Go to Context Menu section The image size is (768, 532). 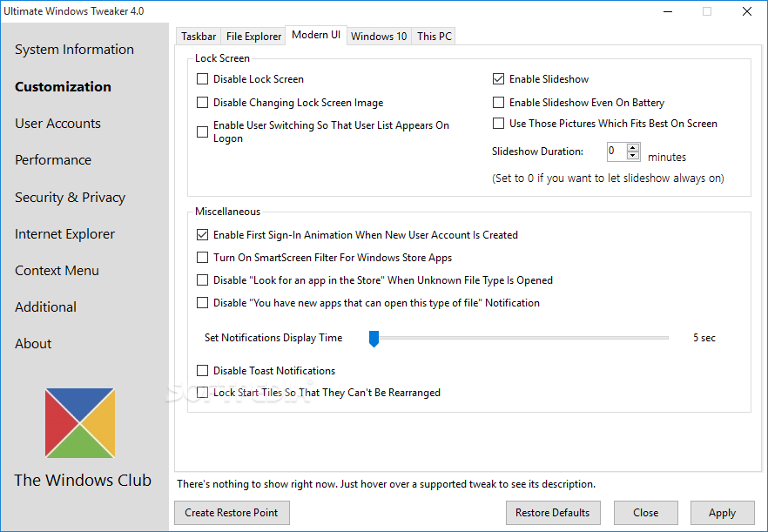click(x=57, y=271)
